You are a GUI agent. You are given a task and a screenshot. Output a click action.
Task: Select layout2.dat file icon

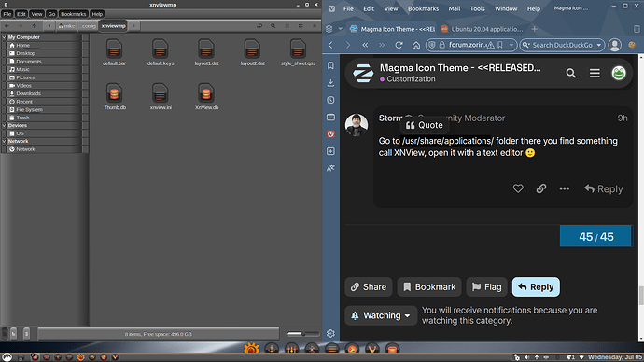click(x=252, y=49)
